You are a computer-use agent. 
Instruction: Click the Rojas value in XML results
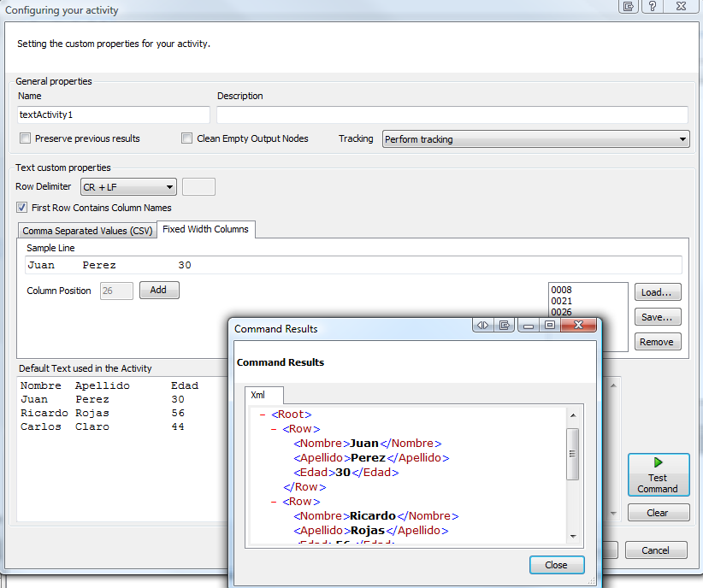[368, 530]
